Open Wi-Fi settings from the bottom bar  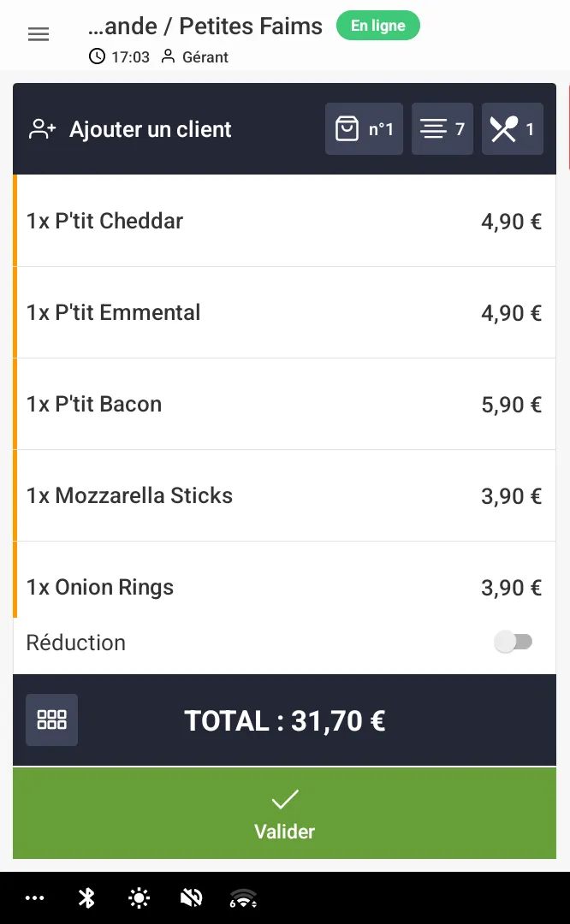click(x=243, y=897)
